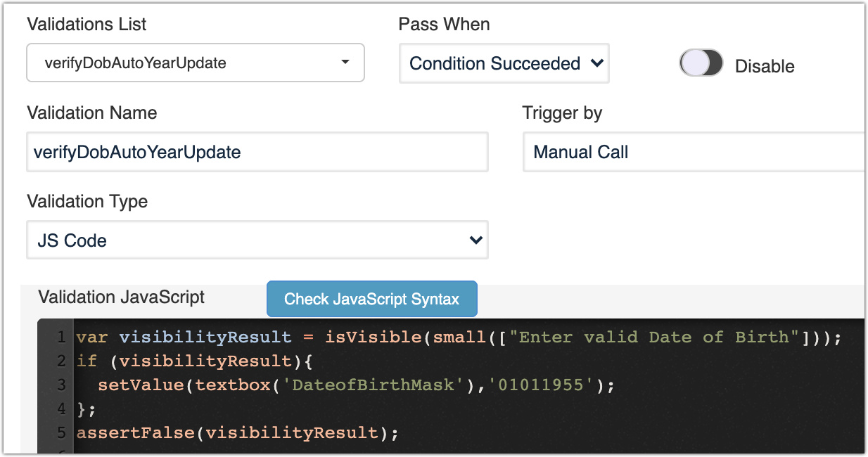Screen dimensions: 868x457
Task: Click line number 1 in the editor
Action: pyautogui.click(x=61, y=337)
